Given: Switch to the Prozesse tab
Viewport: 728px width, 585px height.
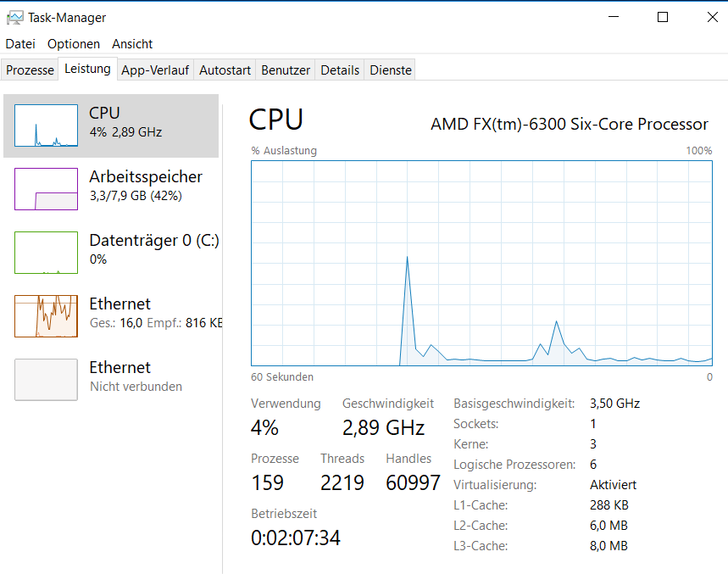Looking at the screenshot, I should tap(30, 70).
